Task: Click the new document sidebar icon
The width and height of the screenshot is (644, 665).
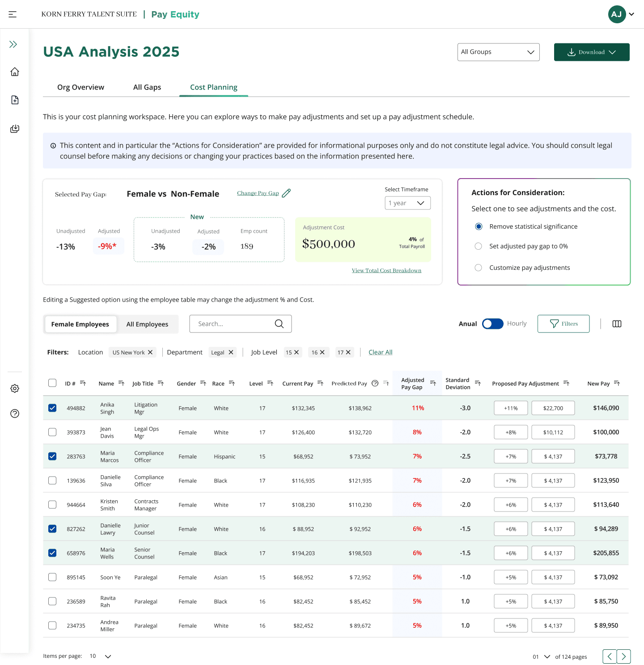Action: coord(15,100)
